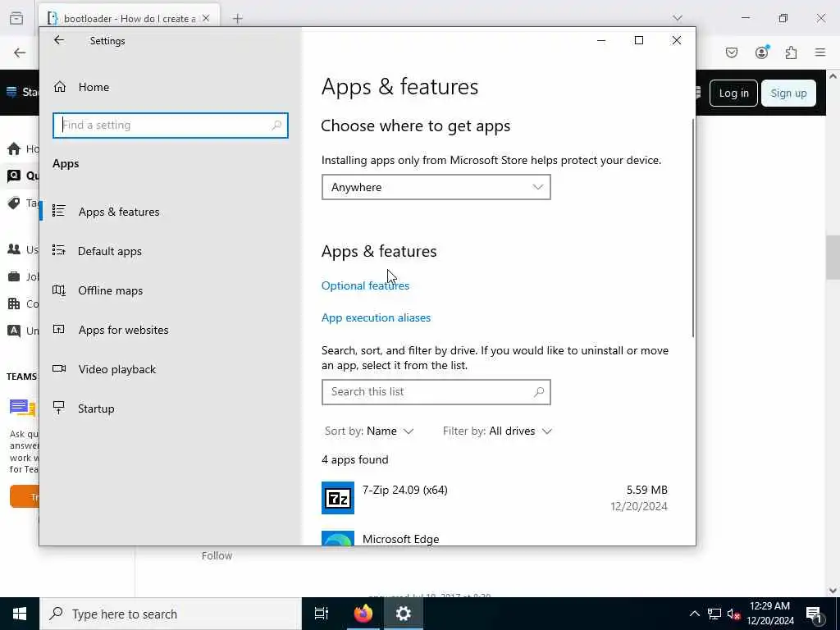Open Startup apps settings

point(96,409)
